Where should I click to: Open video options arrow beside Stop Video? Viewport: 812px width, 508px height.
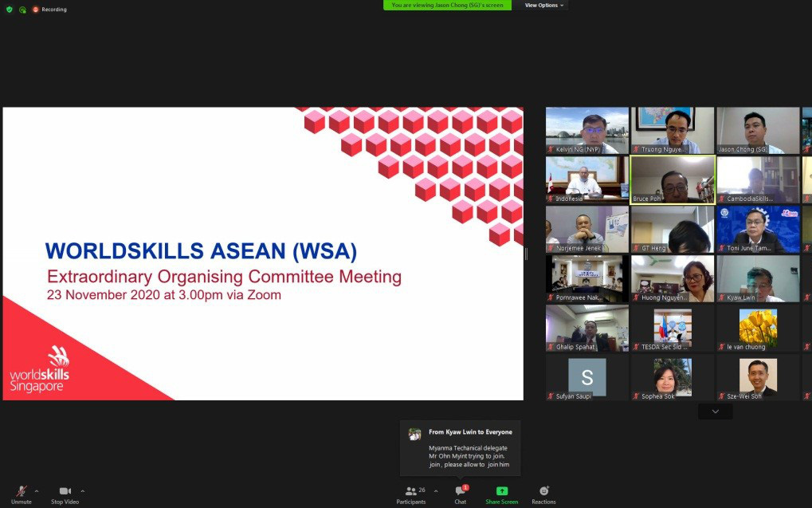[x=82, y=491]
